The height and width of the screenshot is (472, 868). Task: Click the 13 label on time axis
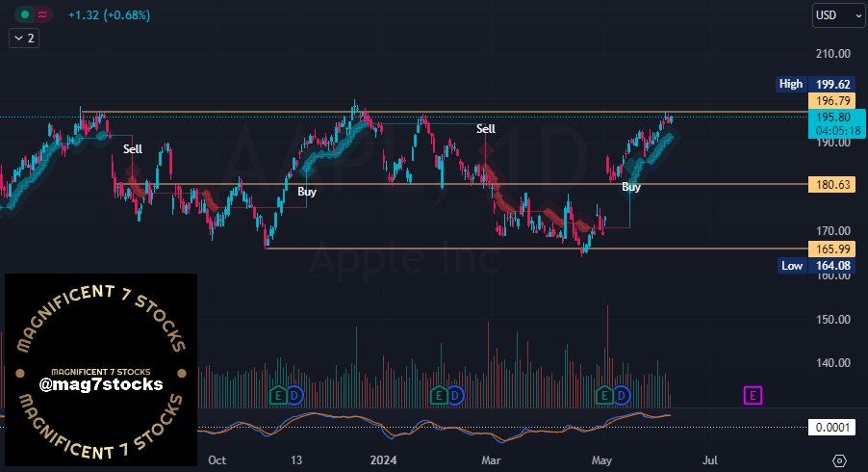pos(296,460)
